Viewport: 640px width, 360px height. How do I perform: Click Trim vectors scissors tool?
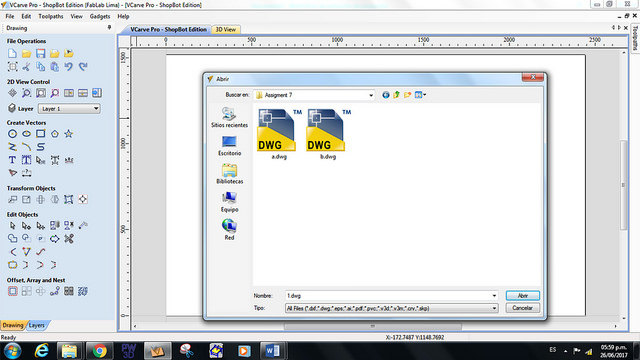[x=69, y=238]
